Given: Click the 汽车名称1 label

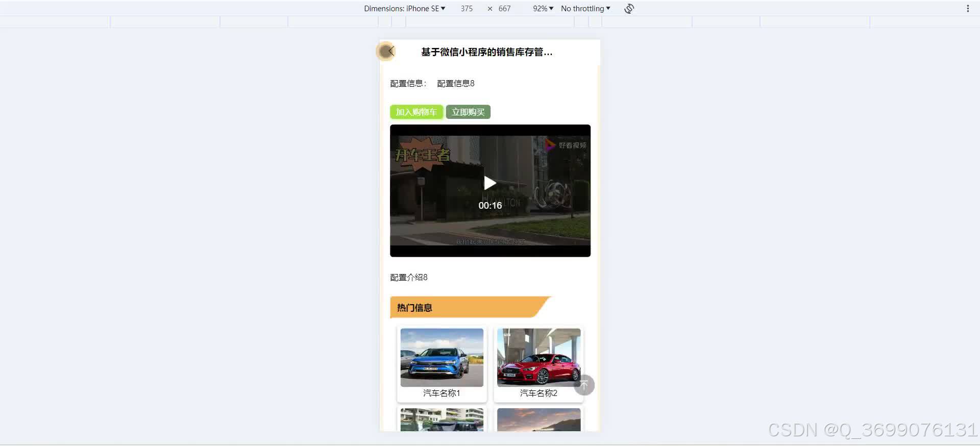Looking at the screenshot, I should (442, 393).
